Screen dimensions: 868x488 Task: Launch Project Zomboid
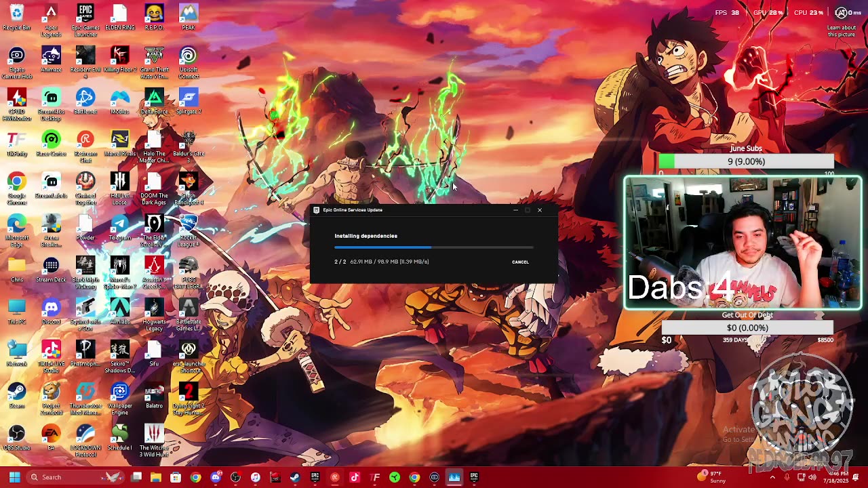point(51,399)
